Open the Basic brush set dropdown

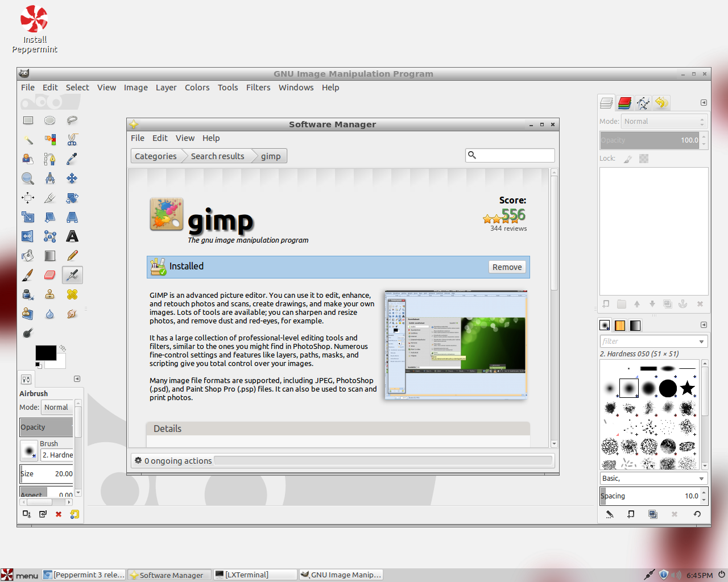651,478
